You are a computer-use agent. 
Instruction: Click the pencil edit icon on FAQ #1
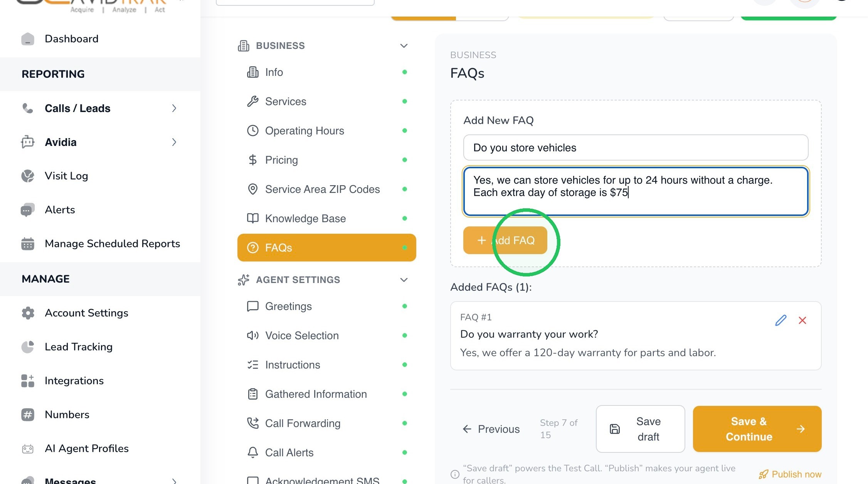(x=781, y=320)
